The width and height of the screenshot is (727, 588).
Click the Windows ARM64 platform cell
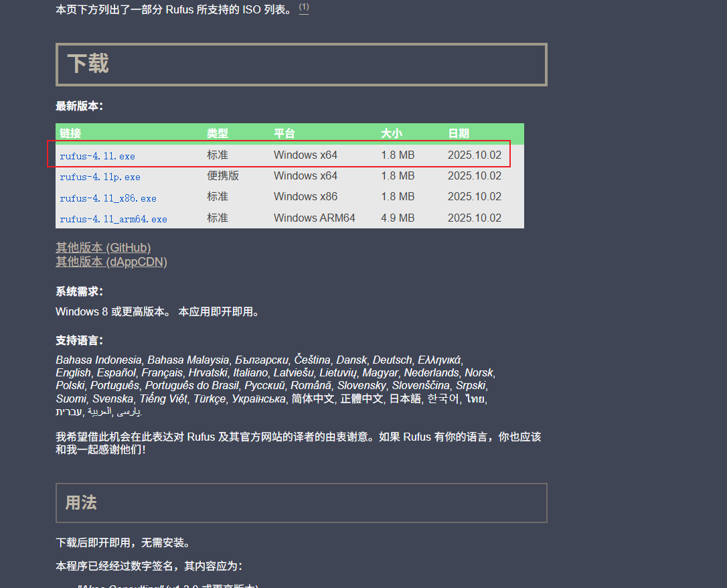[x=315, y=218]
